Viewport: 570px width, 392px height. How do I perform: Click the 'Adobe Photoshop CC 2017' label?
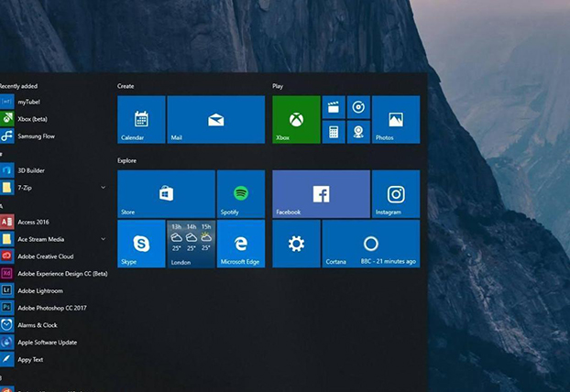tap(52, 308)
